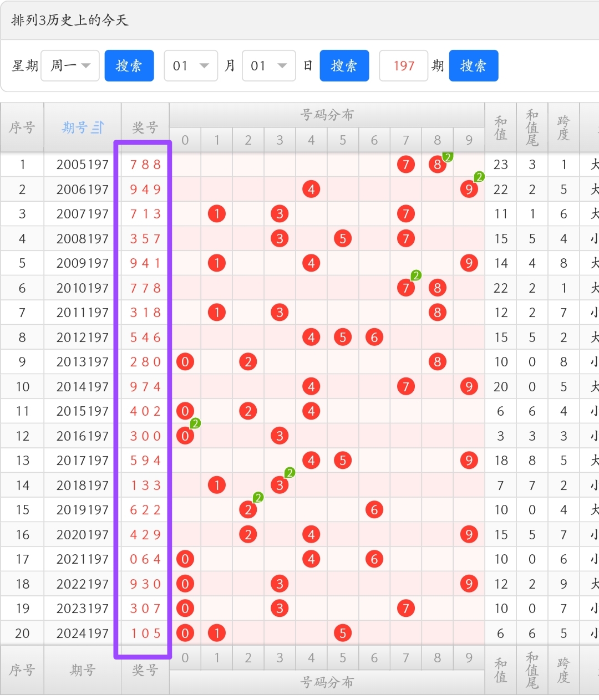The height and width of the screenshot is (700, 599).
Task: Sort by the 期号 column header
Action: click(x=83, y=127)
